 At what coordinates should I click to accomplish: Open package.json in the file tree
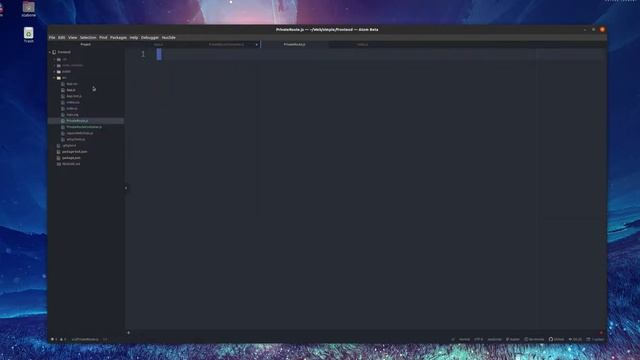pos(71,158)
